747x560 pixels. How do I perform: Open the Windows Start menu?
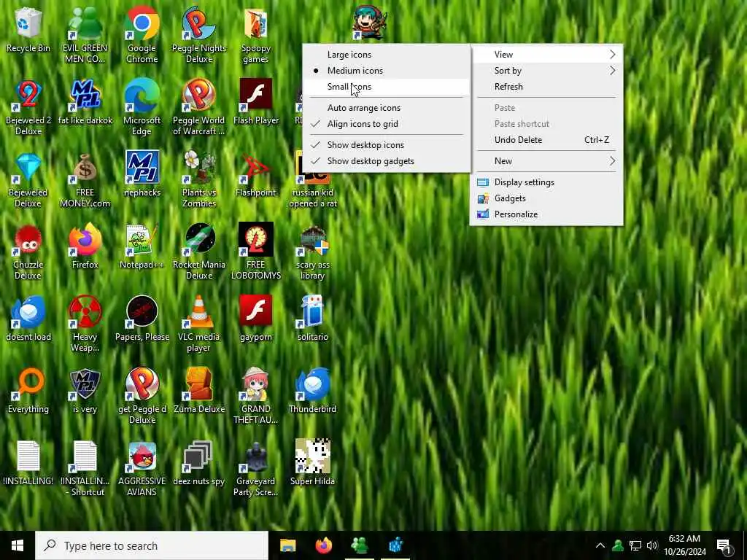click(18, 545)
